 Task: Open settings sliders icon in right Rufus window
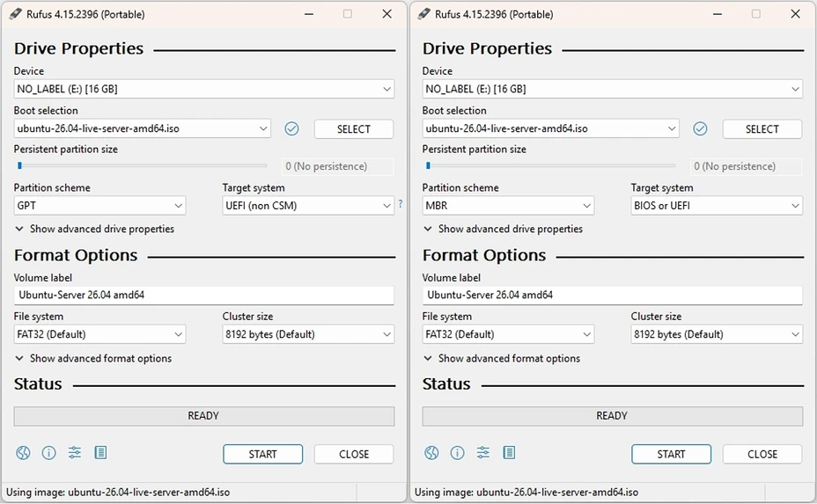pyautogui.click(x=483, y=452)
